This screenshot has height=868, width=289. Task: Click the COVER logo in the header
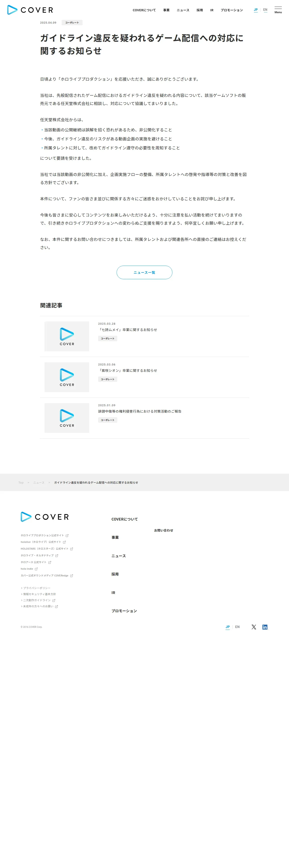click(x=30, y=10)
